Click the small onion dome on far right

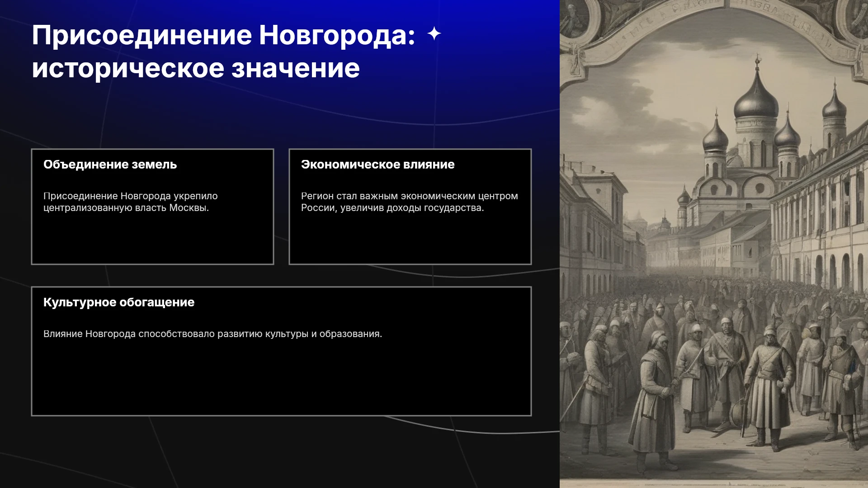coord(834,106)
